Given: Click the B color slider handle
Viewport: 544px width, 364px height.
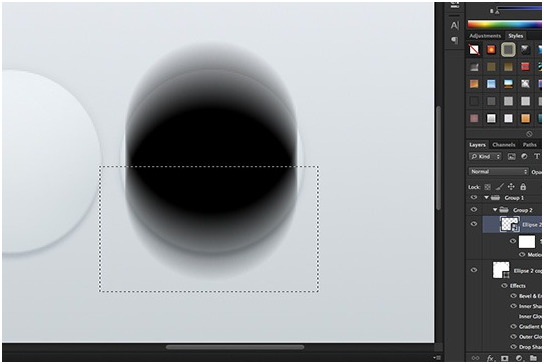Looking at the screenshot, I should coord(497,12).
